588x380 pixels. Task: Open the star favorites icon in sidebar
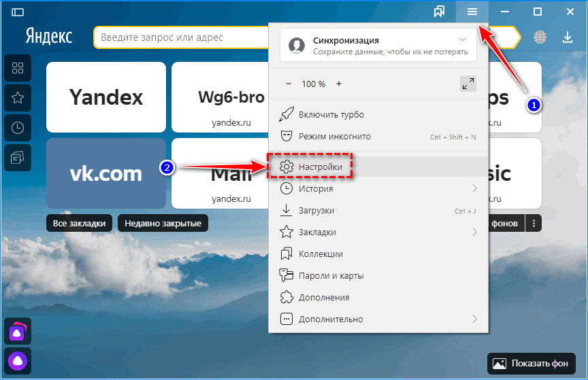click(18, 98)
